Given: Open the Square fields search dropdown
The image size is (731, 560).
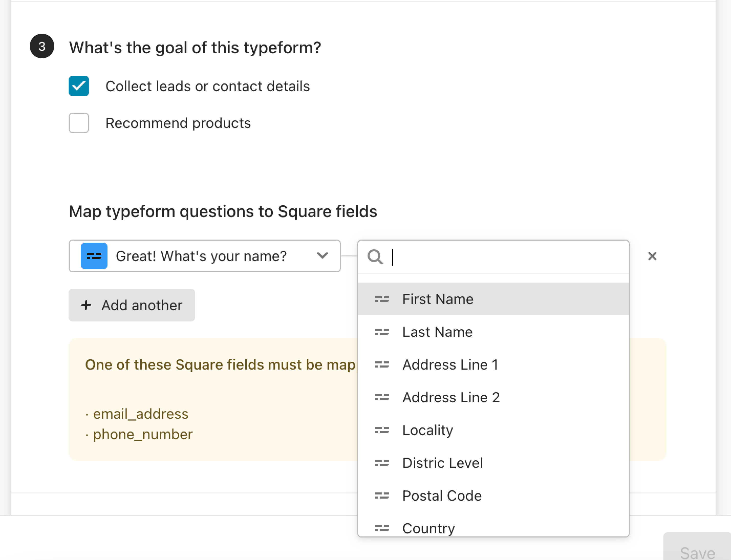Looking at the screenshot, I should tap(493, 256).
